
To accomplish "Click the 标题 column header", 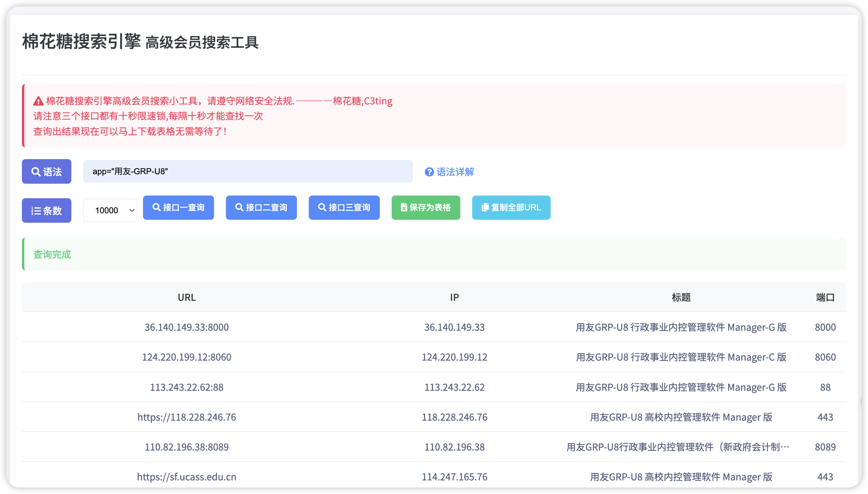I will pyautogui.click(x=681, y=298).
